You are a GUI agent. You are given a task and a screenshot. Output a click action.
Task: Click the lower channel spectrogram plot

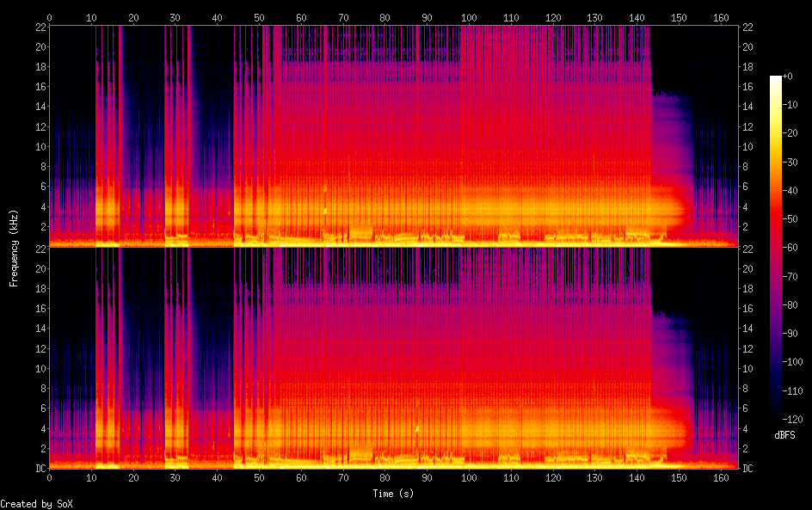(x=394, y=358)
